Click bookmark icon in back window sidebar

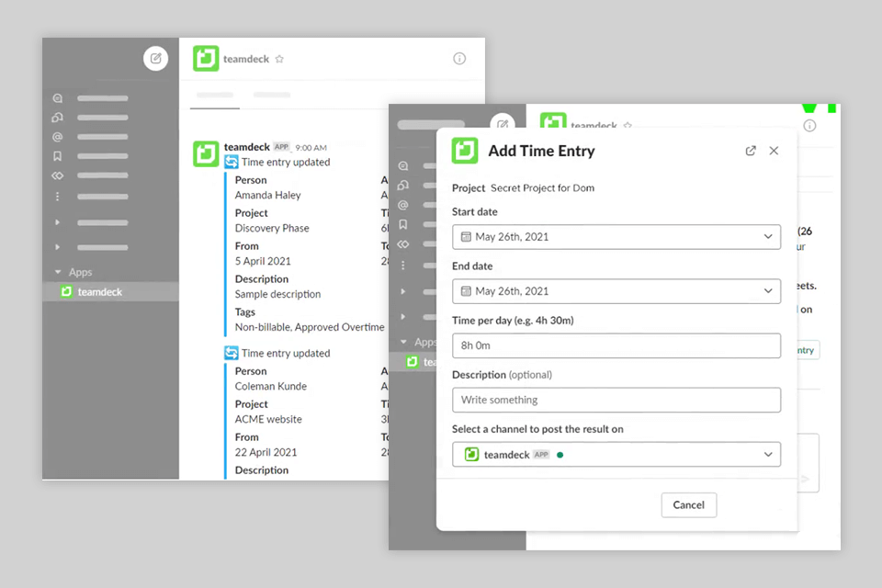(x=57, y=156)
